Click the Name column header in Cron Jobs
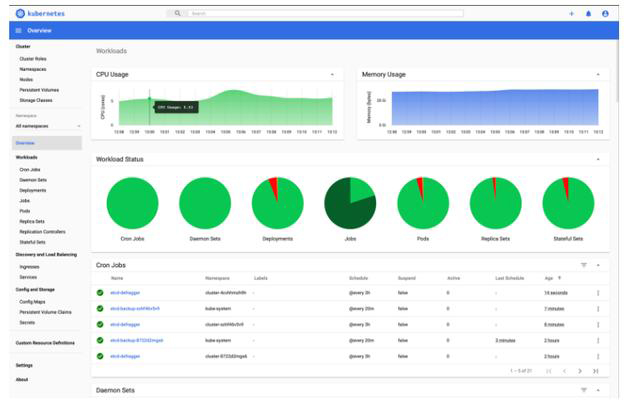Image resolution: width=640 pixels, height=400 pixels. pos(117,278)
